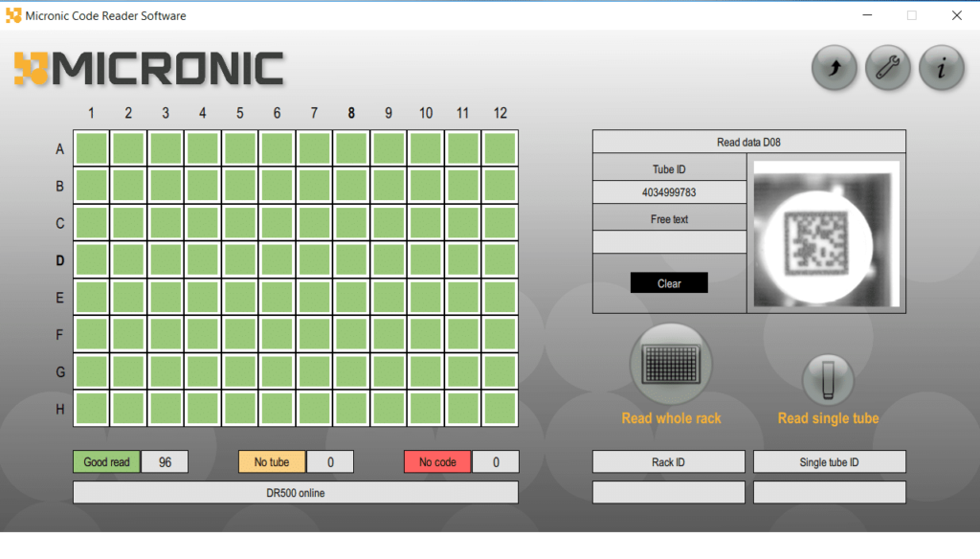The width and height of the screenshot is (980, 559).
Task: Select well F4 in the rack grid
Action: click(203, 334)
